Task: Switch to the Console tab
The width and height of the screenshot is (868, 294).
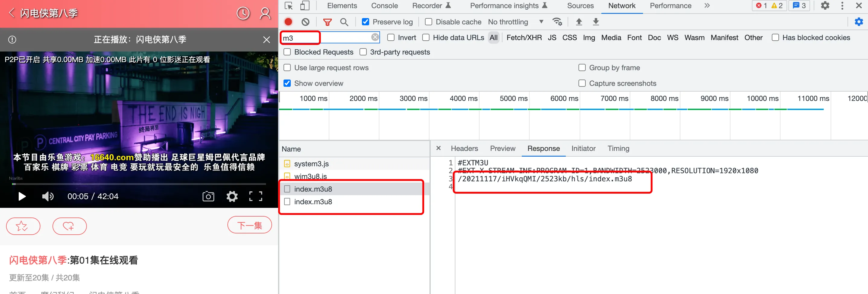Action: click(384, 6)
